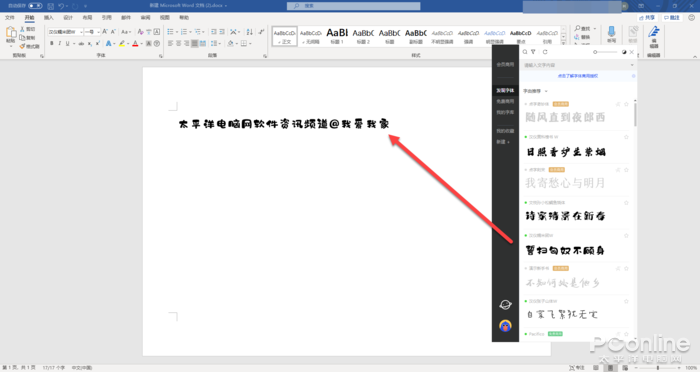Image resolution: width=700 pixels, height=372 pixels.
Task: Toggle the AutoSave switch in title bar
Action: pyautogui.click(x=35, y=6)
